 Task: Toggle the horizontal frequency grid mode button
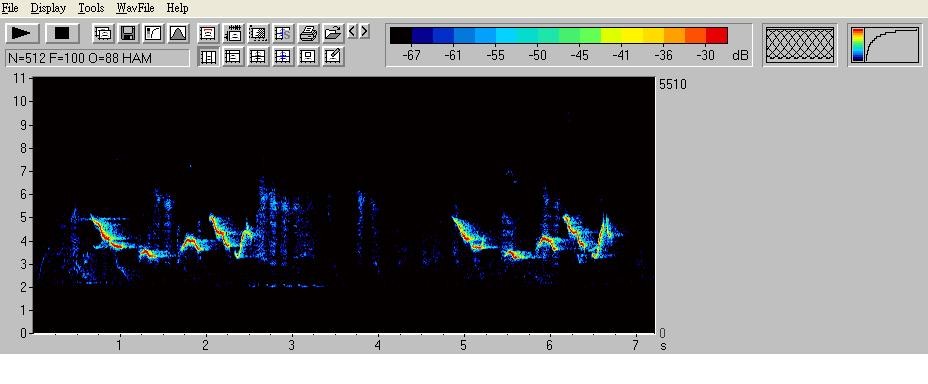233,57
